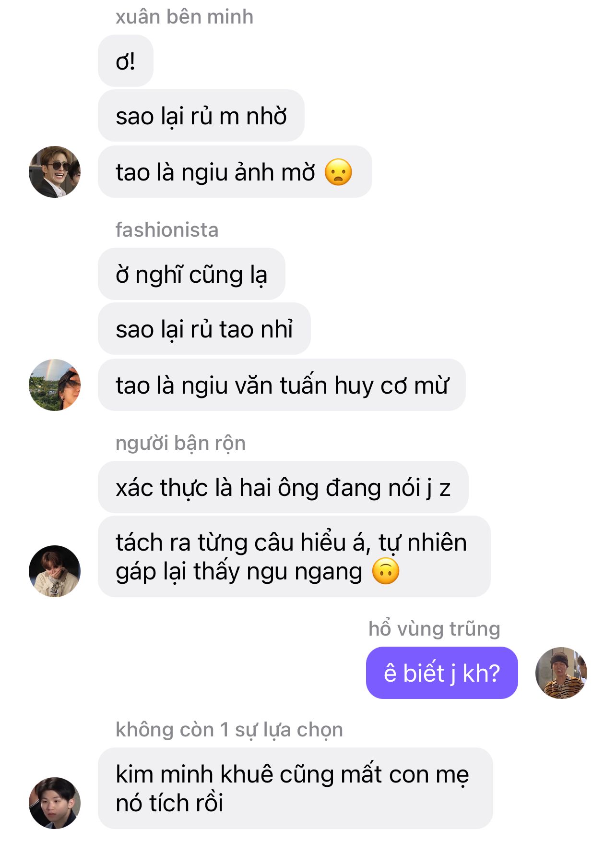Viewport: 616px width, 843px height.
Task: Tap the worried face emoji
Action: point(338,172)
